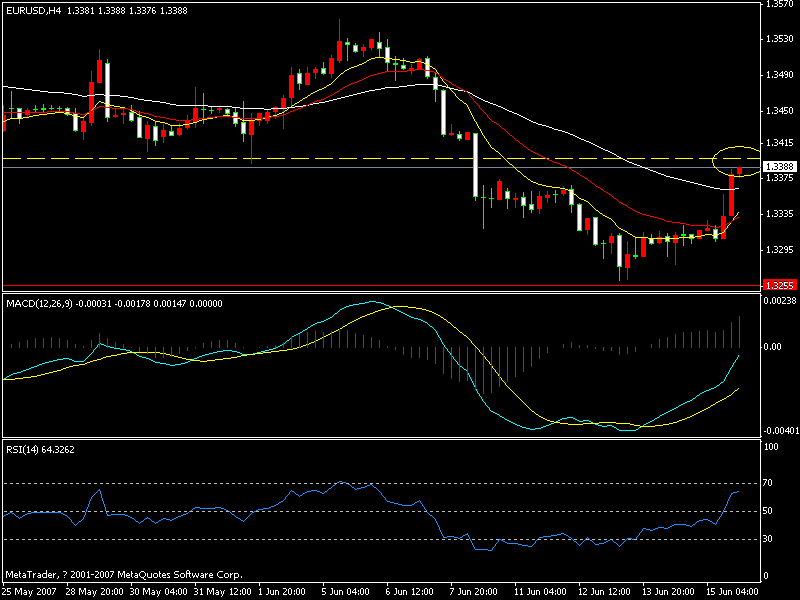
Task: Click the RSI scale label 70
Action: (767, 483)
